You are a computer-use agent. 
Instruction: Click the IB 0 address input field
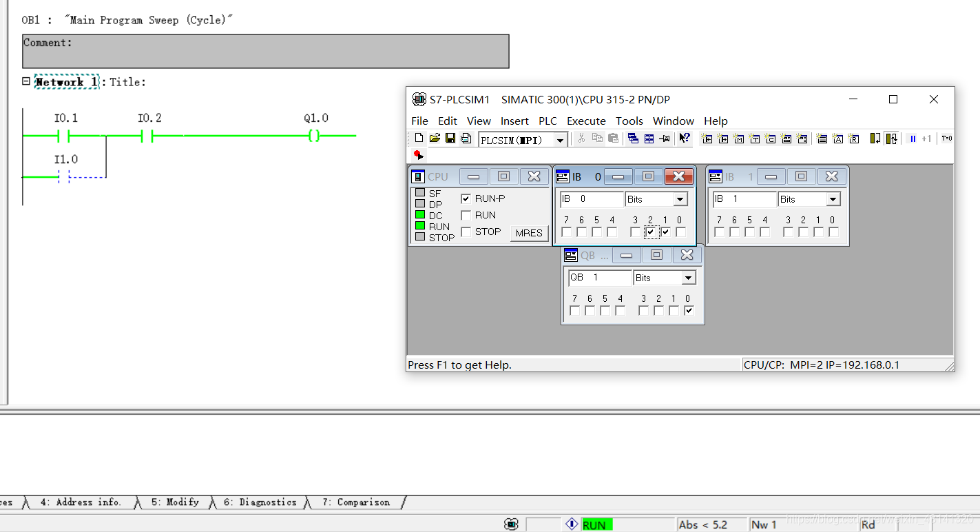click(592, 199)
